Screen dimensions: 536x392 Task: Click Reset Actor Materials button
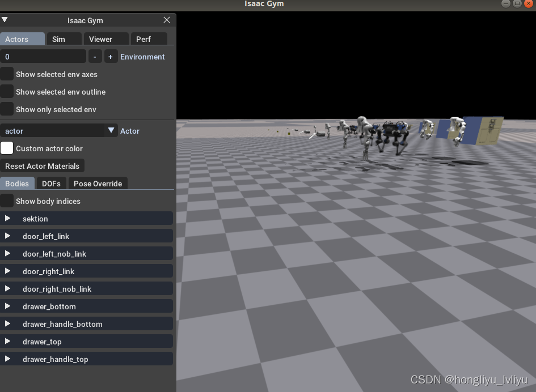point(42,166)
